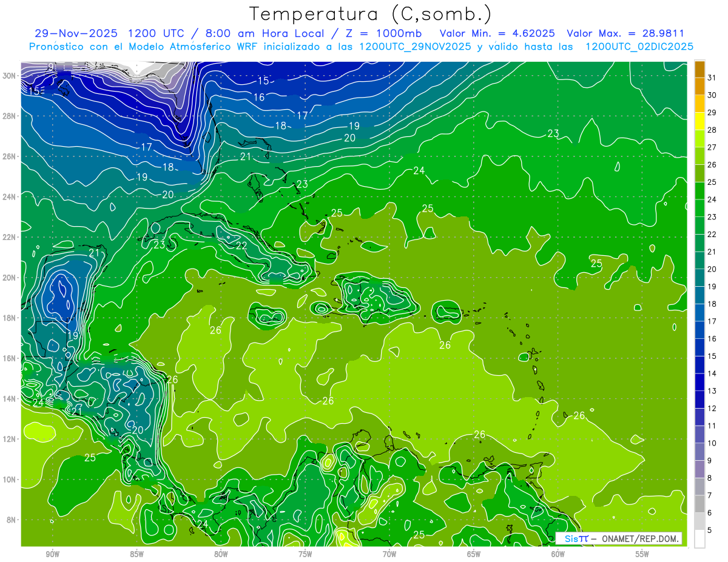Image resolution: width=728 pixels, height=562 pixels.
Task: Click the "16" contour label on the map
Action: (259, 97)
